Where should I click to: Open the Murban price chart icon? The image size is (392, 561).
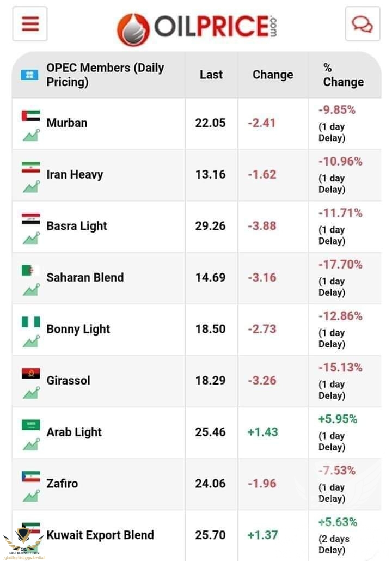click(x=31, y=135)
